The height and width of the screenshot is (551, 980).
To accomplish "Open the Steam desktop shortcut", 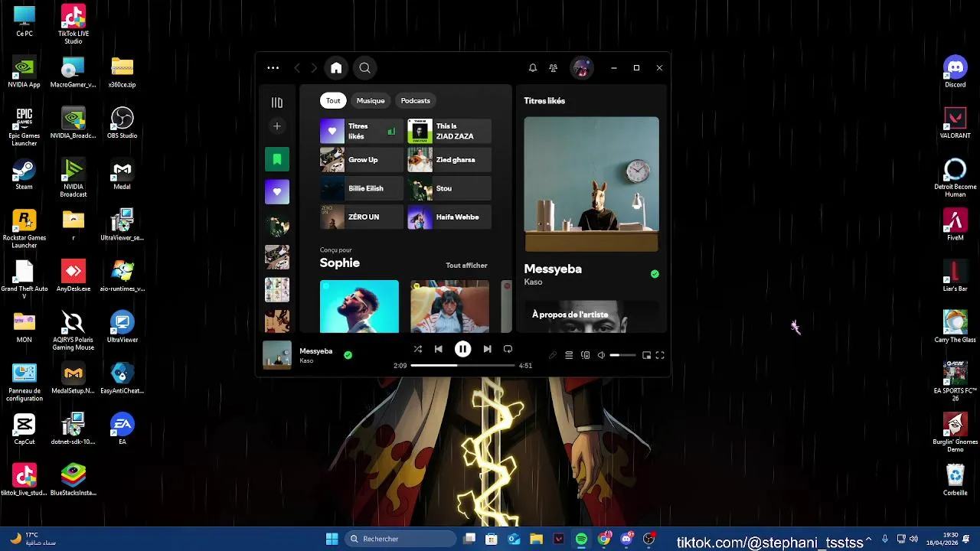I will click(24, 174).
